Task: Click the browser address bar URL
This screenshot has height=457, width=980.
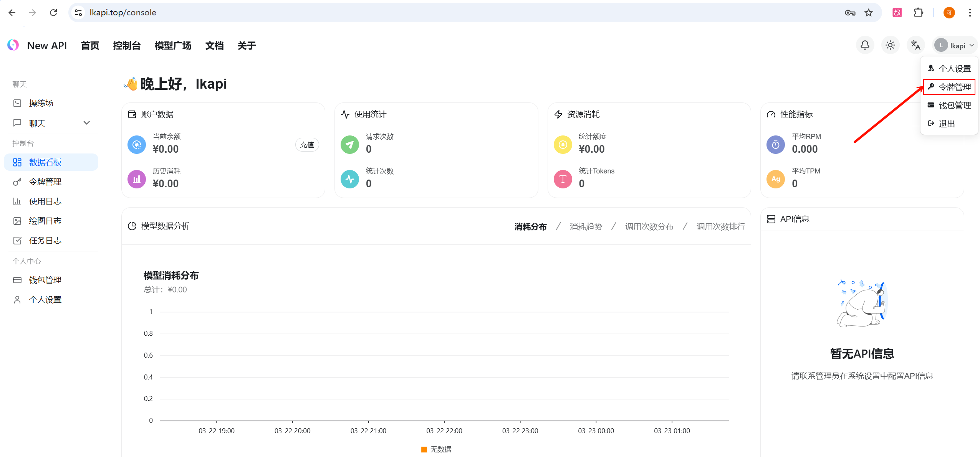Action: 123,13
